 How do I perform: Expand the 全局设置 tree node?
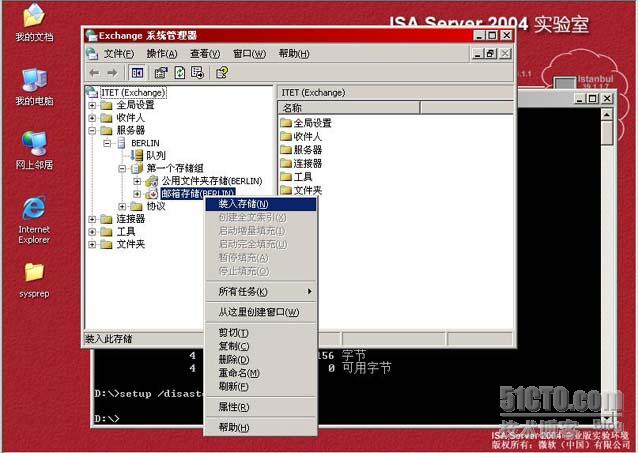pyautogui.click(x=93, y=104)
